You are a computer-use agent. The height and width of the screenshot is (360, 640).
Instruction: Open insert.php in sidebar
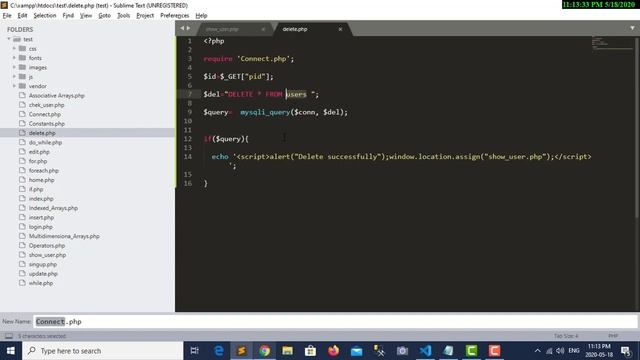click(x=41, y=218)
